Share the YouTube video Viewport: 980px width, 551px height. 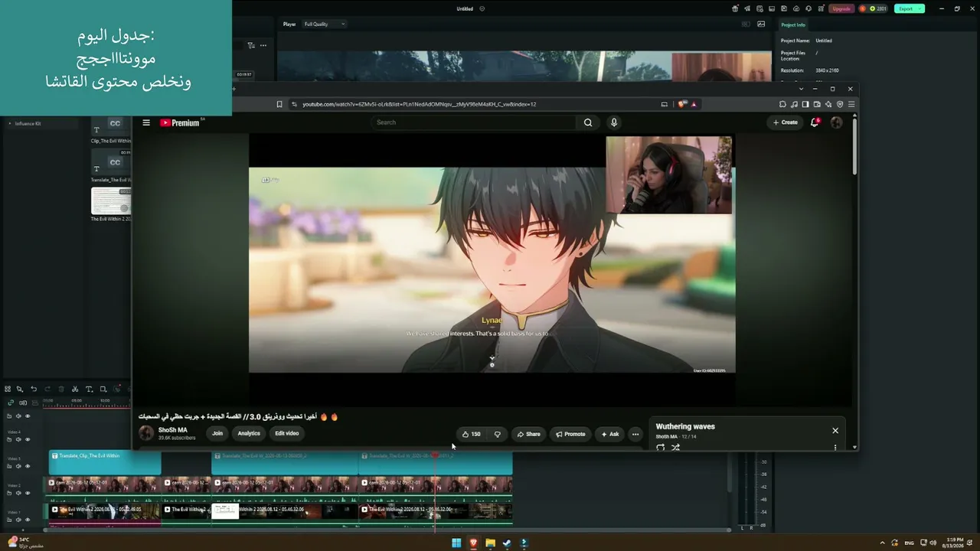(x=528, y=434)
